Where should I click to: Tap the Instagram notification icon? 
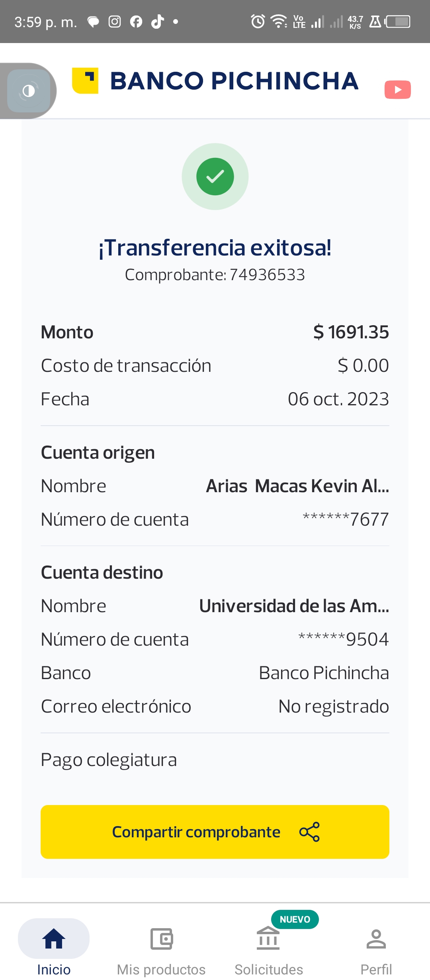click(115, 22)
